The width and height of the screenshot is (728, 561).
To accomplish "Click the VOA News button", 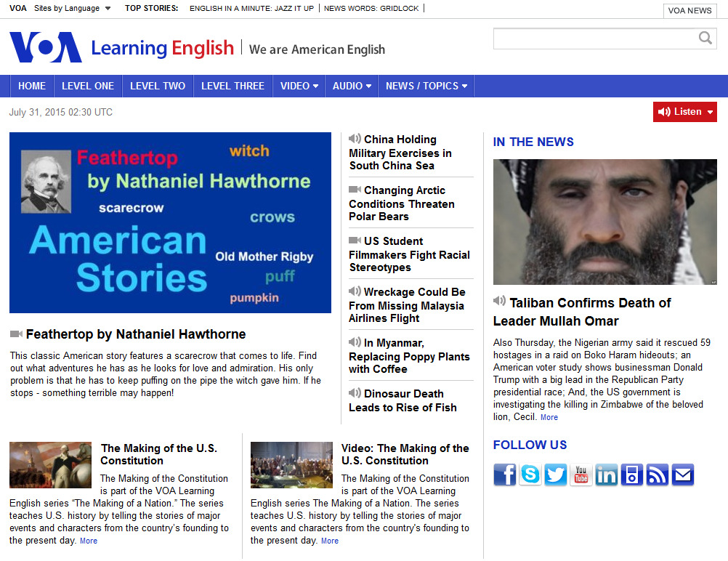I will [689, 11].
